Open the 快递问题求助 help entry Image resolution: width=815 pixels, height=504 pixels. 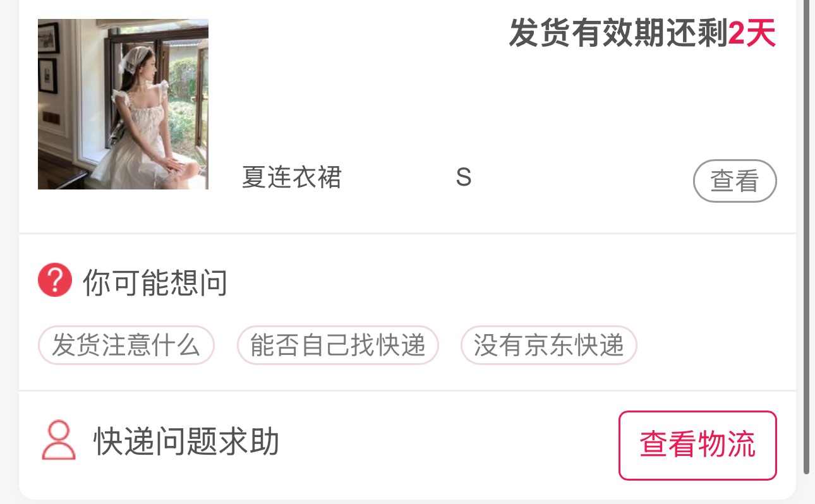[x=186, y=441]
